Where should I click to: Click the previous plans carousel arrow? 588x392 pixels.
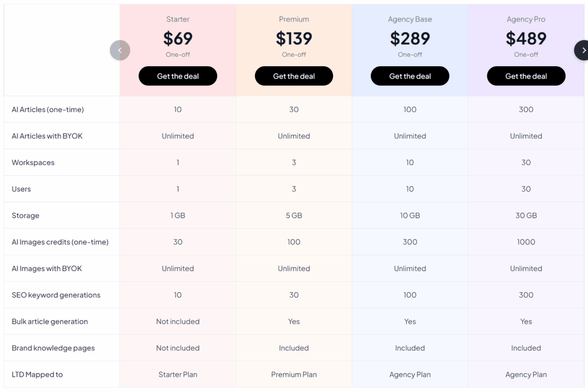point(120,50)
